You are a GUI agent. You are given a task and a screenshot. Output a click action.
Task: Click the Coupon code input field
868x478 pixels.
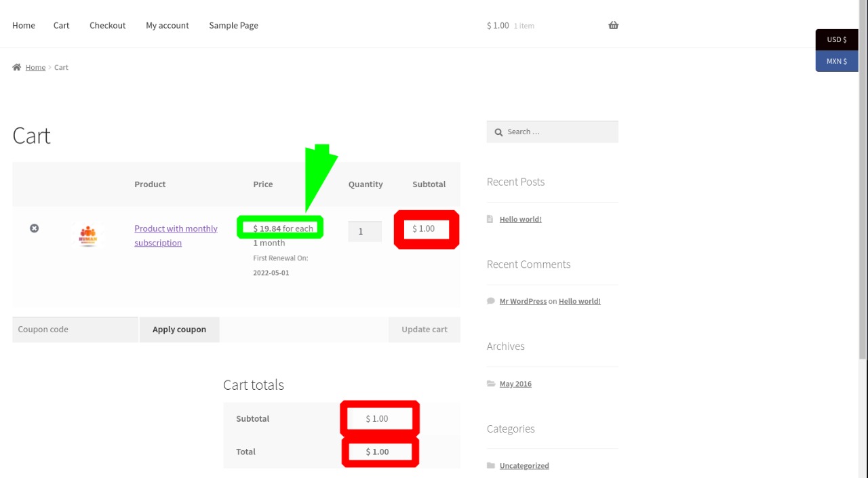[75, 330]
